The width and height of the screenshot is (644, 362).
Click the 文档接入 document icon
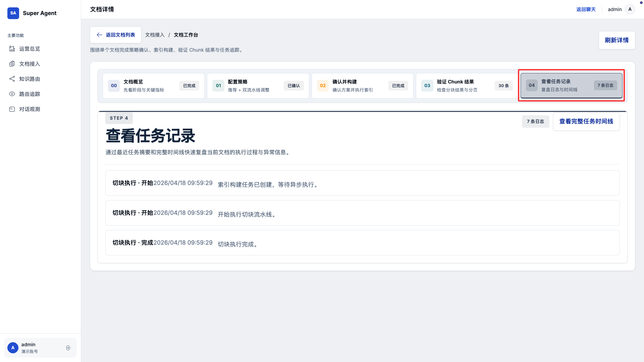pos(12,64)
